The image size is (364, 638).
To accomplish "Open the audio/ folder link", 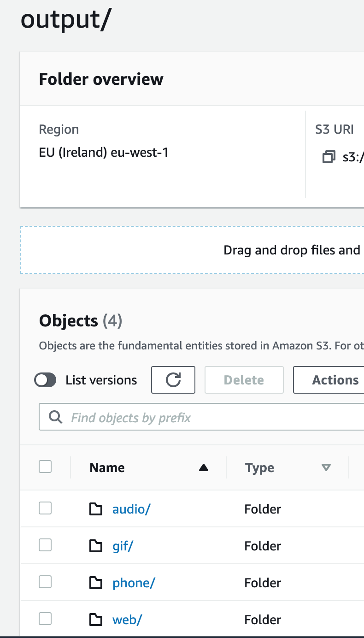I will click(131, 509).
